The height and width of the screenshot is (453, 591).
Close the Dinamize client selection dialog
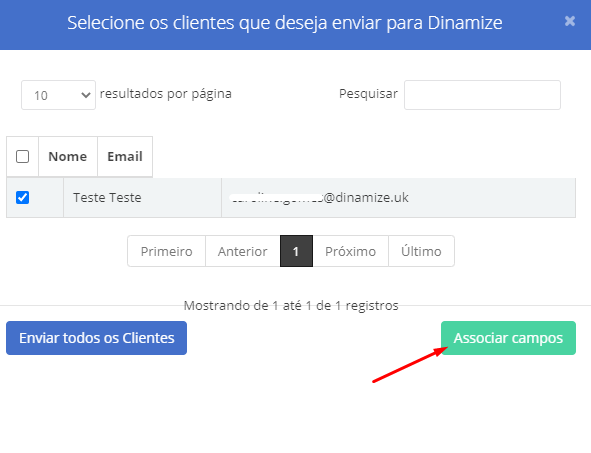tap(570, 21)
